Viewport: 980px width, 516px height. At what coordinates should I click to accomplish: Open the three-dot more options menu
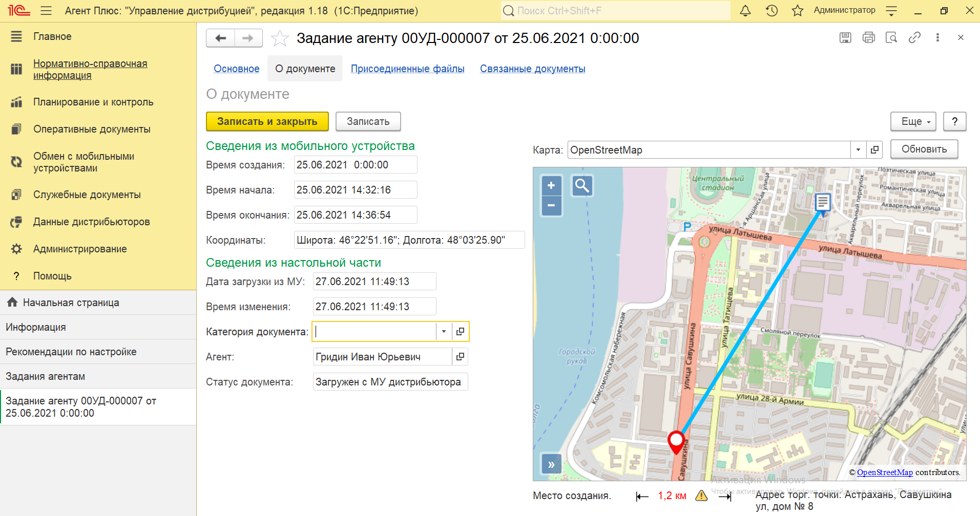937,37
